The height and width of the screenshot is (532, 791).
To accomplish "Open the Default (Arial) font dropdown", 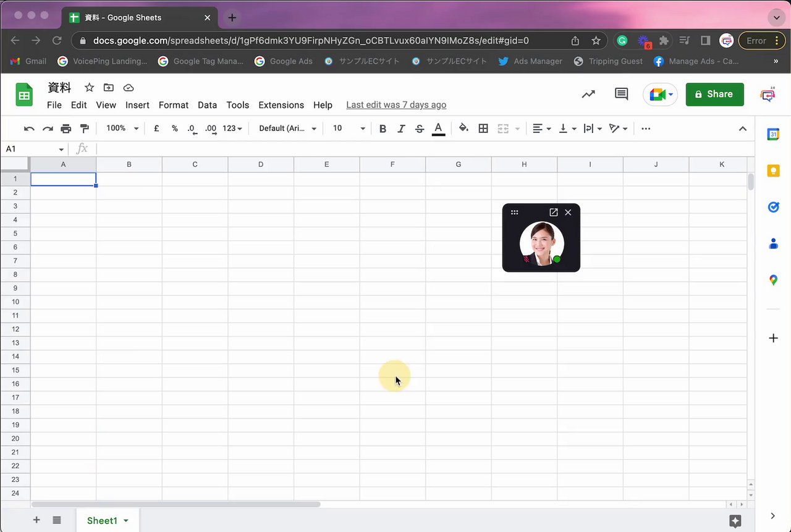I will tap(288, 129).
